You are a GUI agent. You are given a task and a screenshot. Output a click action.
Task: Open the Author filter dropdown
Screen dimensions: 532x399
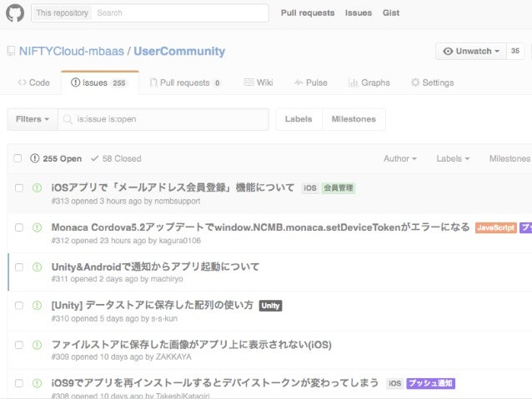400,158
